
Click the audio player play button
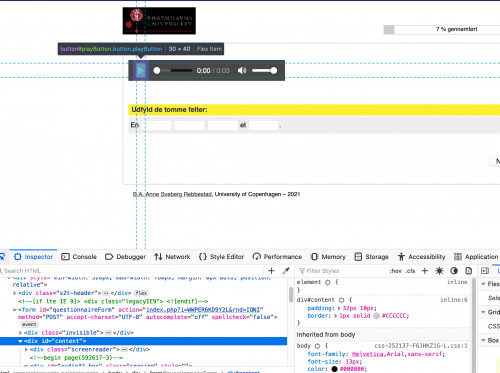click(x=141, y=70)
